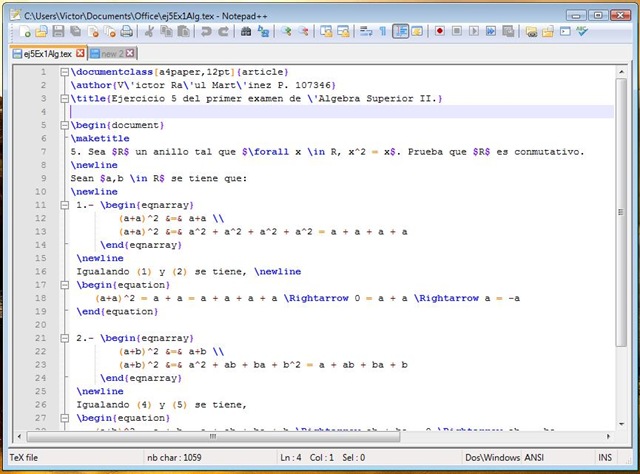
Task: Click 'Ln : 4' in the status bar
Action: coord(291,458)
